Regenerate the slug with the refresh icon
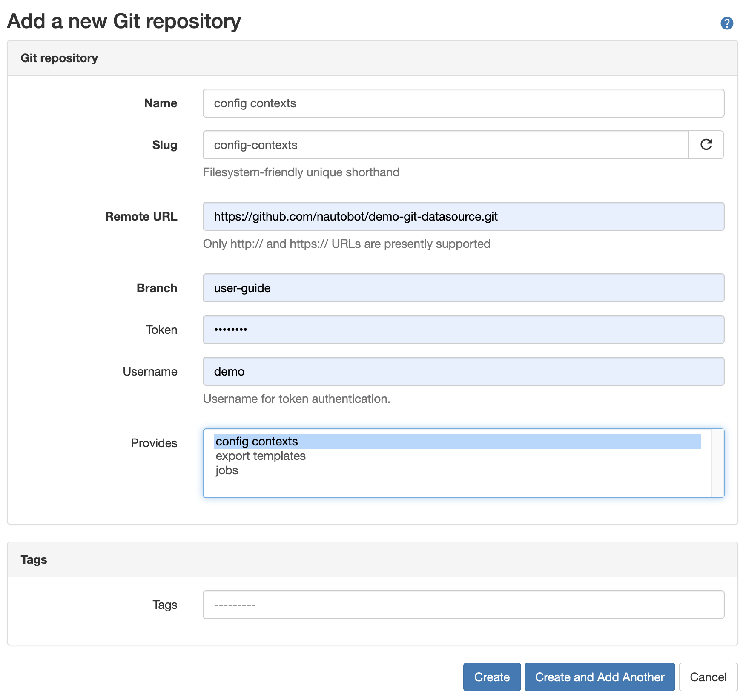Viewport: 746px width, 700px height. click(706, 145)
